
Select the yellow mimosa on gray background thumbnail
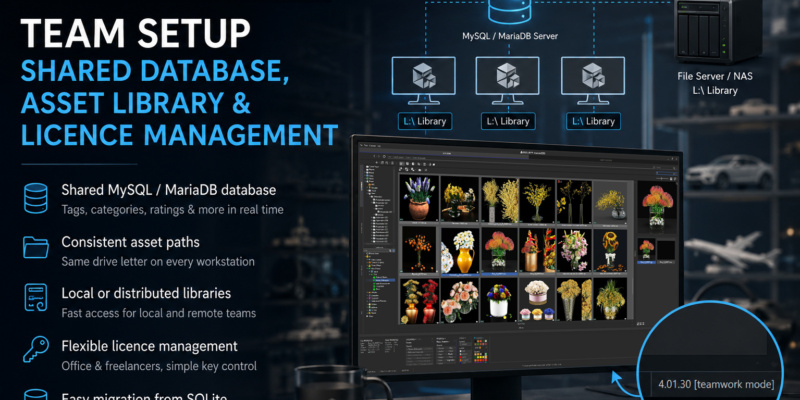click(610, 201)
